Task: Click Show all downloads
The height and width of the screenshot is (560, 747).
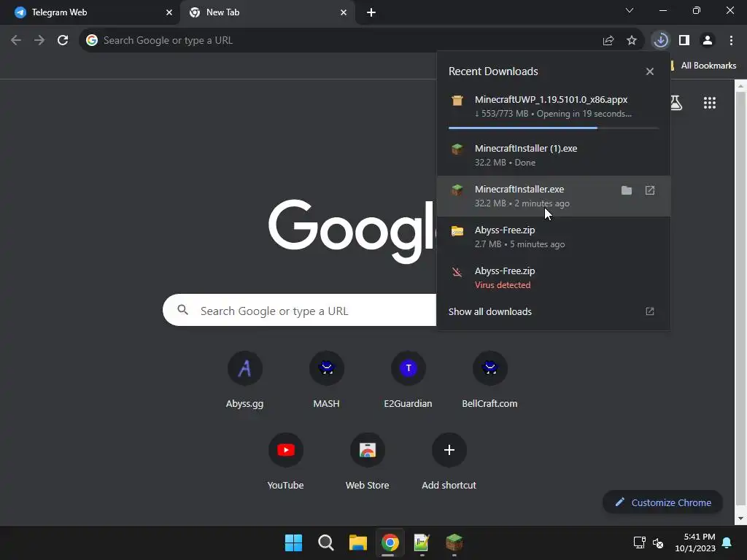Action: pyautogui.click(x=553, y=311)
